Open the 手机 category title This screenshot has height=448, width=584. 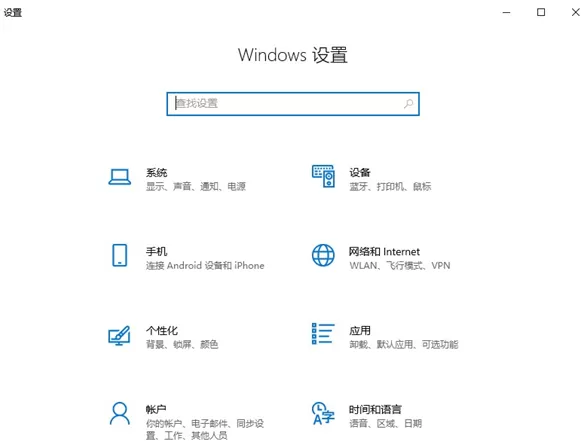[156, 251]
